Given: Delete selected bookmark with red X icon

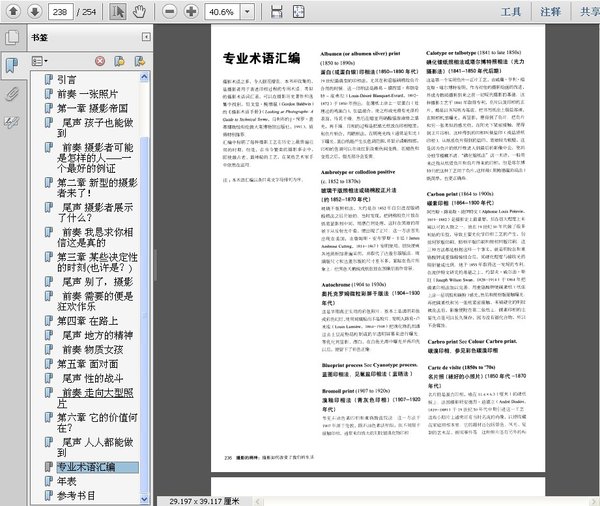Looking at the screenshot, I should click(x=100, y=61).
